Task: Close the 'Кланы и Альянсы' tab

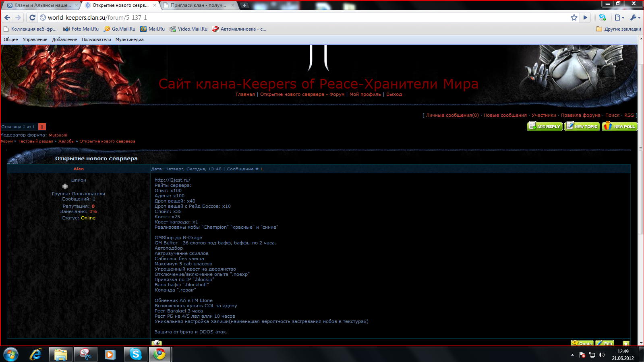Action: [77, 5]
